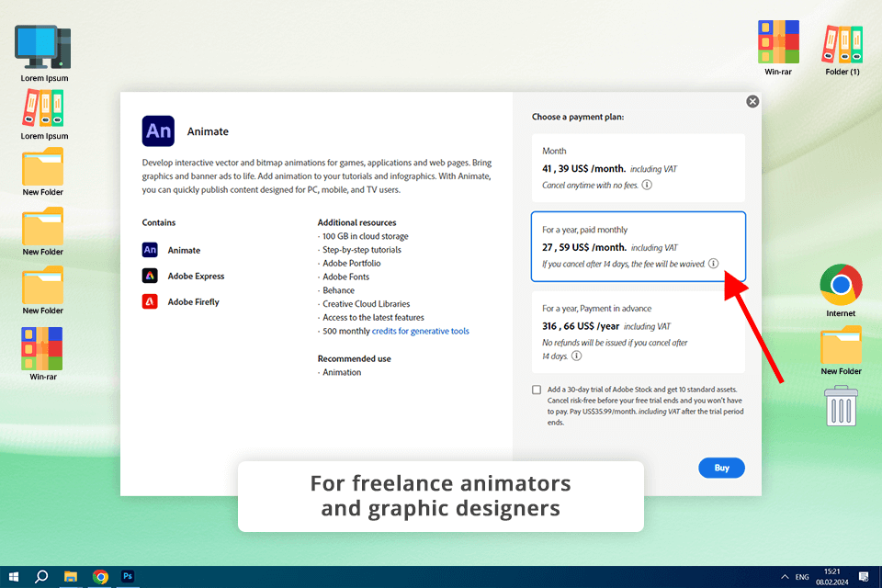Select the Month payment plan
This screenshot has width=882, height=588.
coord(639,168)
